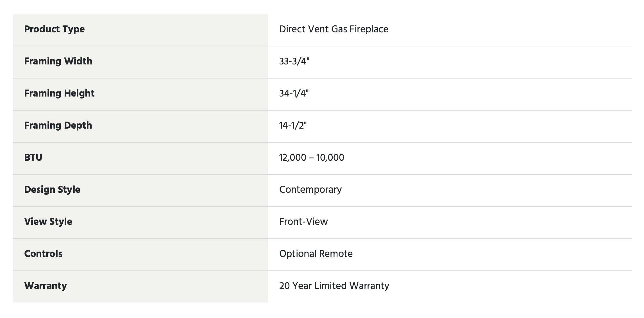This screenshot has width=644, height=318.
Task: Click the Framing Depth label
Action: point(58,126)
